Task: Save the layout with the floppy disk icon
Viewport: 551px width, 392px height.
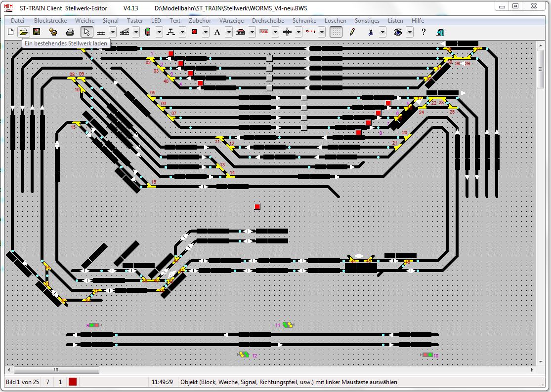Action: (x=37, y=32)
